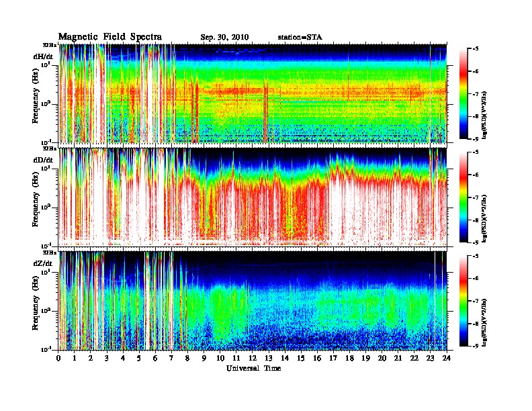
Task: Click the "Magnetic Field Spectra" plot title
Action: point(110,37)
